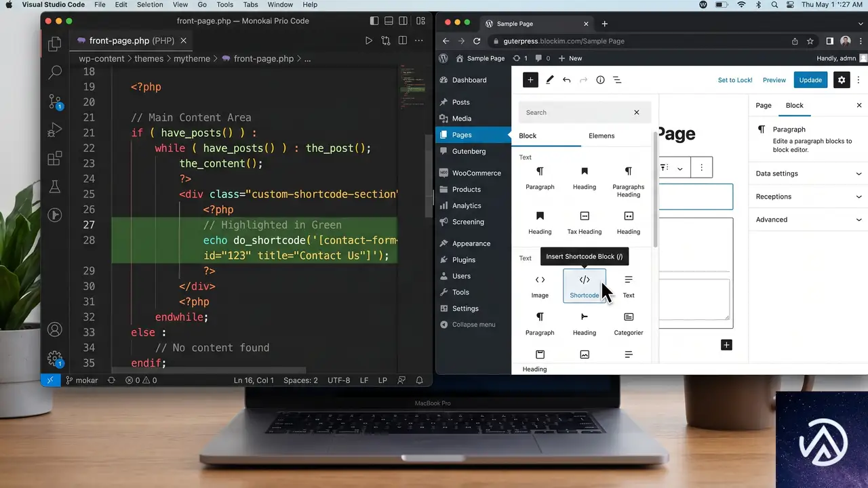Click UTF-8 encoding in status bar
Screen dimensions: 868x488
(x=339, y=380)
